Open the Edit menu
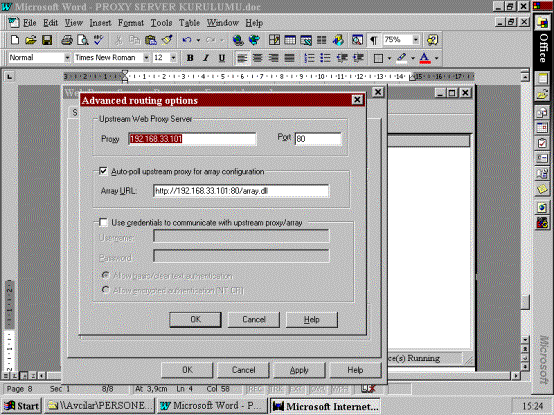The height and width of the screenshot is (415, 554). (51, 23)
